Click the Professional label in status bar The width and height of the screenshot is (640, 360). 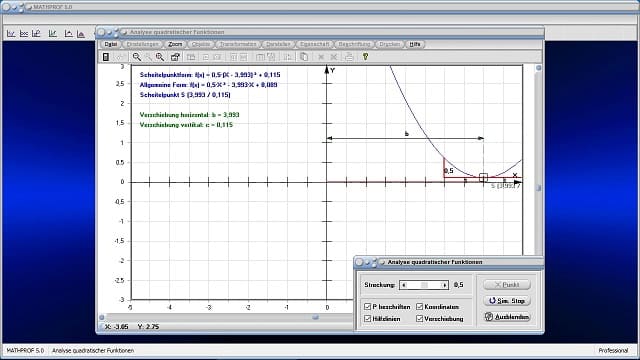tap(613, 350)
